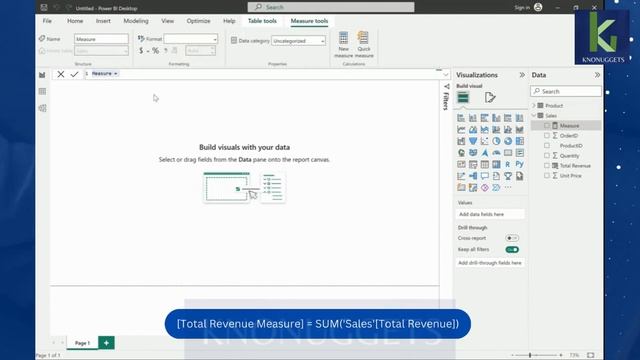Commit the formula with checkmark
Screen dimensions: 640x360
(x=74, y=74)
